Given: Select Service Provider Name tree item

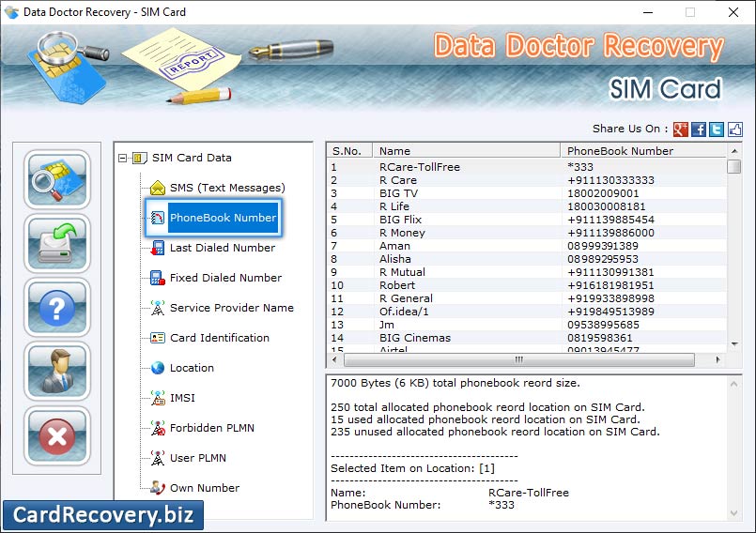Looking at the screenshot, I should point(231,308).
